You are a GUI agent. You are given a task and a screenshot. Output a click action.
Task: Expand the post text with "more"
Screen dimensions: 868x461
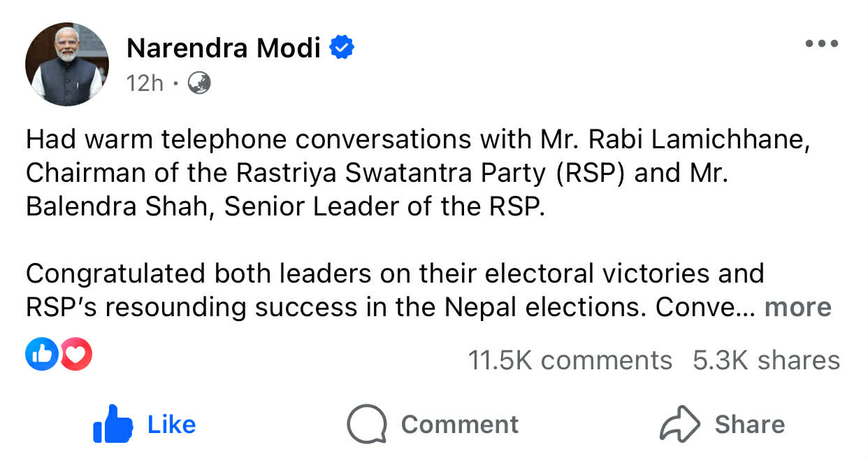point(798,307)
